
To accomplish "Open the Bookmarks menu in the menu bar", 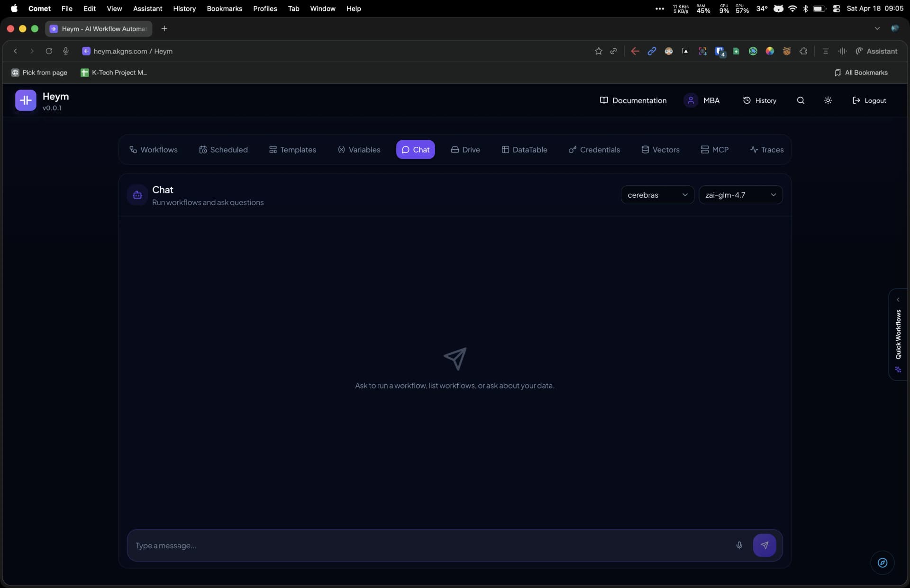I will click(x=224, y=8).
